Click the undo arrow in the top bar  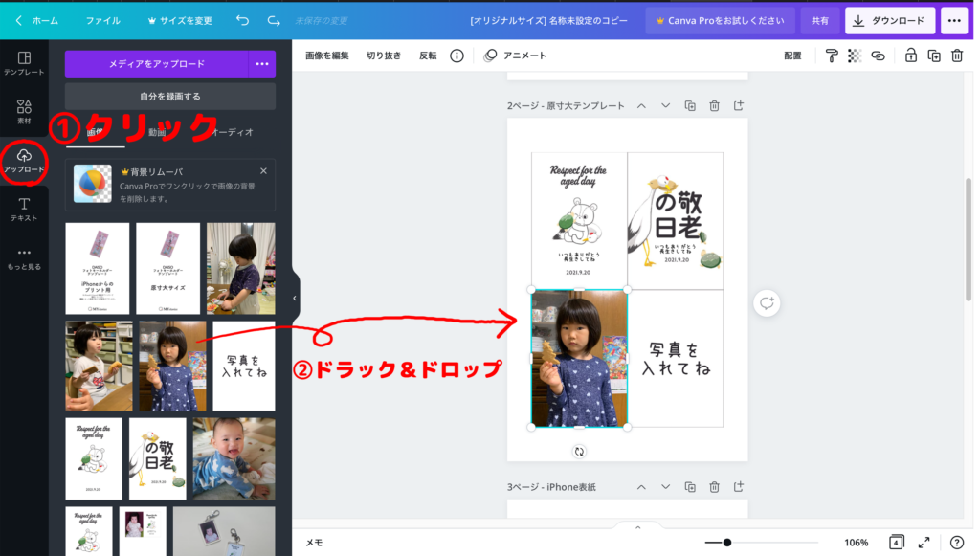pos(242,20)
